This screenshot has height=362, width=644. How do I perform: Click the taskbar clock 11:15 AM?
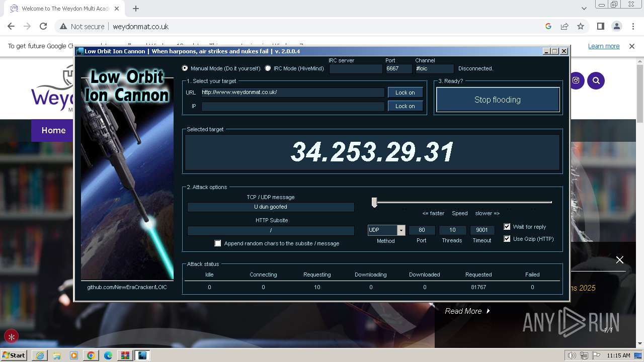[x=618, y=355]
